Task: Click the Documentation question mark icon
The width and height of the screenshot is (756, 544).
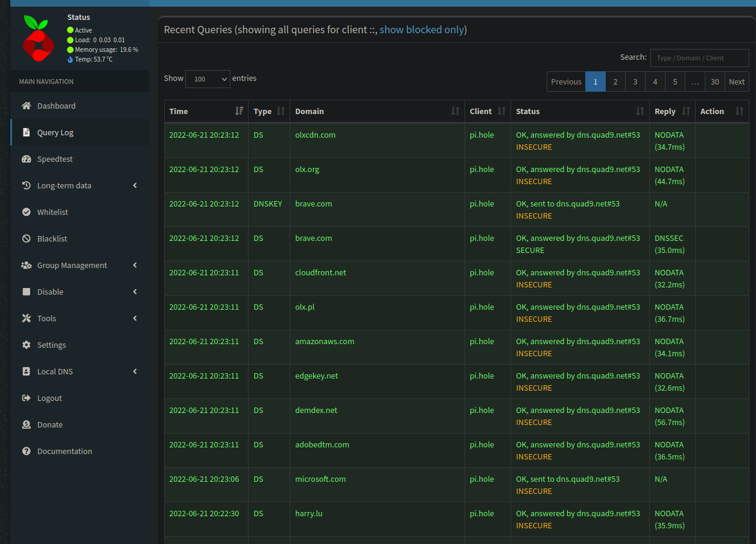Action: point(26,451)
